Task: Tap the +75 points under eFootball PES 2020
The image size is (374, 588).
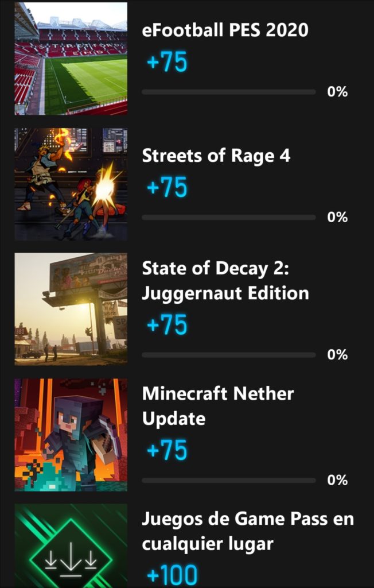Action: 167,62
